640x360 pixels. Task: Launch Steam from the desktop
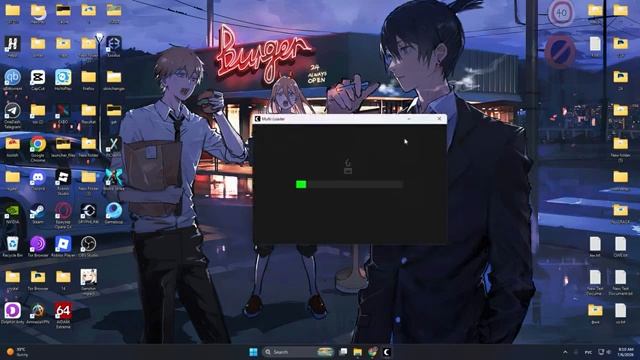[38, 213]
